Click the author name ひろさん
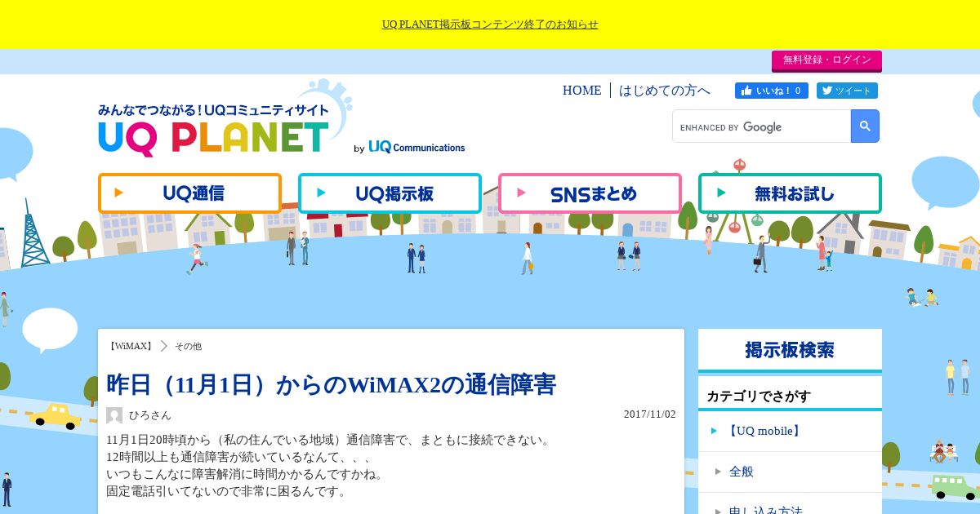The height and width of the screenshot is (514, 980). click(150, 415)
